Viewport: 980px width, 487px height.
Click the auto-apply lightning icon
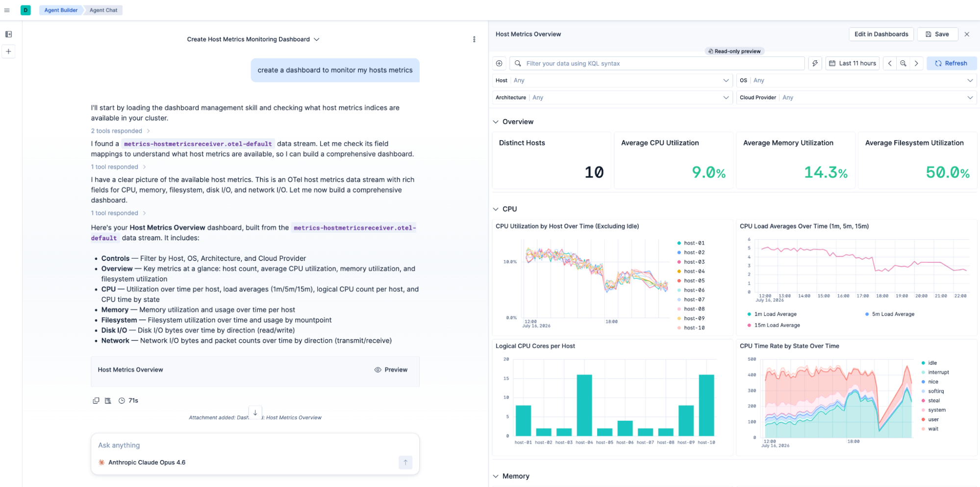point(815,63)
